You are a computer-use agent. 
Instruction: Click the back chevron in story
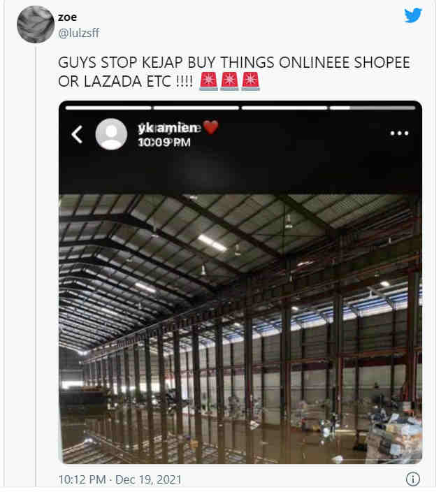pos(77,135)
